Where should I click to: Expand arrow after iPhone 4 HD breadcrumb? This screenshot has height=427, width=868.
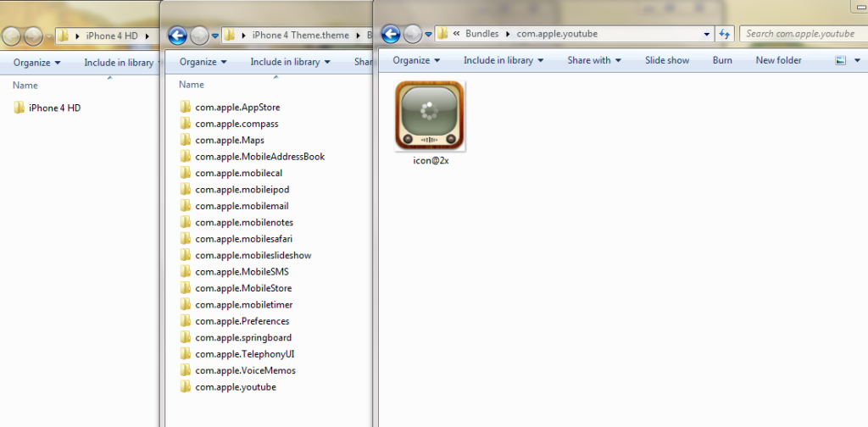tap(147, 36)
